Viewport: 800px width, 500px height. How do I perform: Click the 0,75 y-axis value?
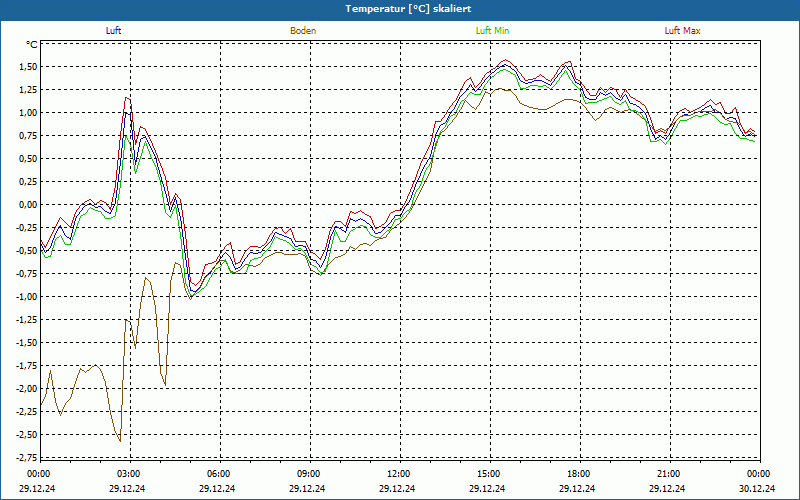(x=28, y=136)
